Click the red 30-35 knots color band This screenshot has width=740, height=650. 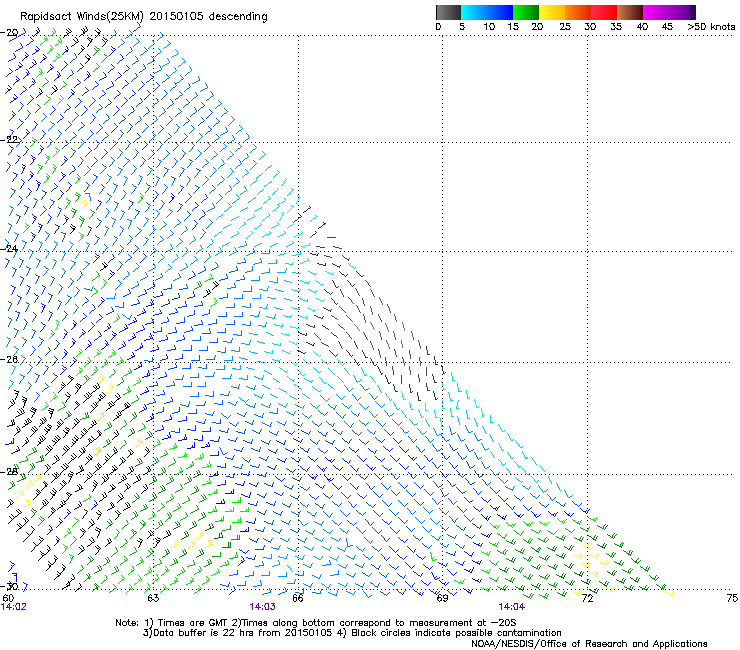point(604,12)
